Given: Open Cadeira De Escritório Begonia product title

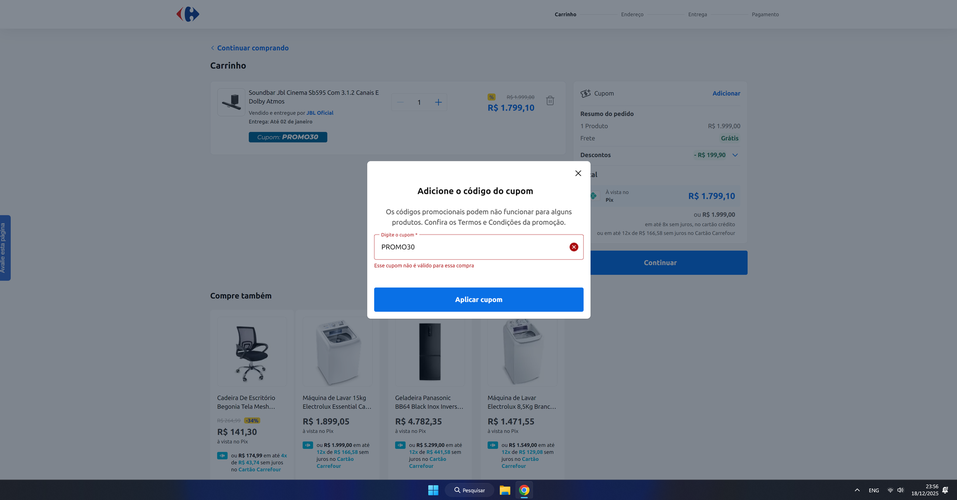Looking at the screenshot, I should click(246, 402).
